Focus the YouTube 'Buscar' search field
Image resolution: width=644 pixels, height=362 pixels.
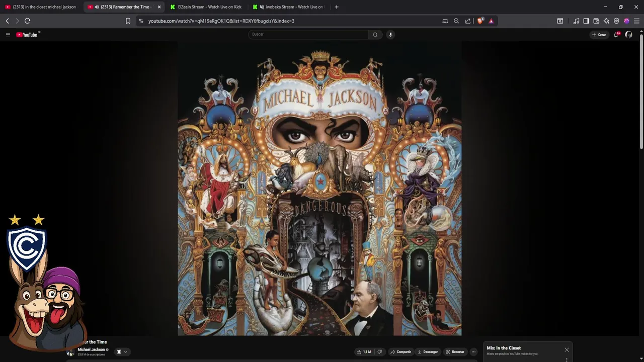308,34
